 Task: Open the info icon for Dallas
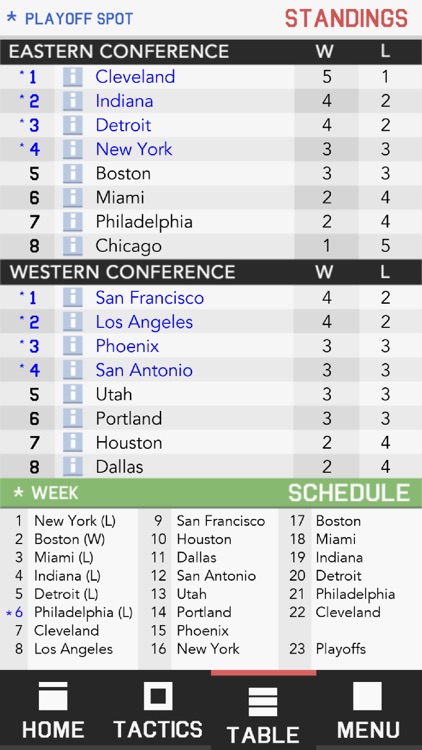[73, 466]
